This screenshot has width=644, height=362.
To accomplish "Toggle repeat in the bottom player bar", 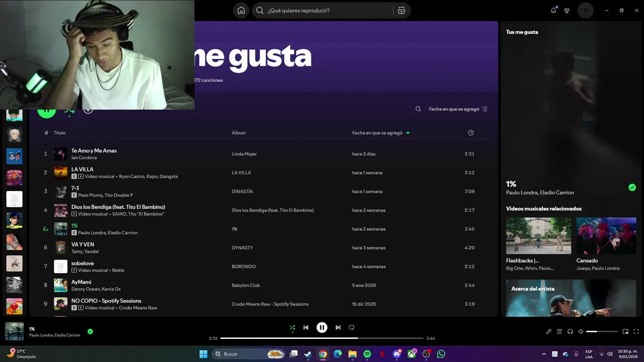I will click(352, 328).
